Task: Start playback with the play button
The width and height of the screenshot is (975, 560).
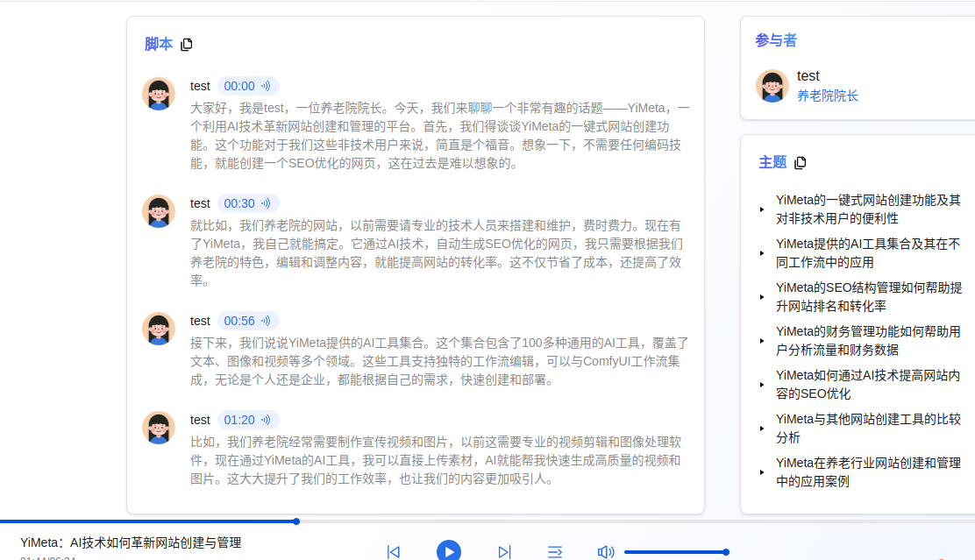Action: click(x=449, y=550)
